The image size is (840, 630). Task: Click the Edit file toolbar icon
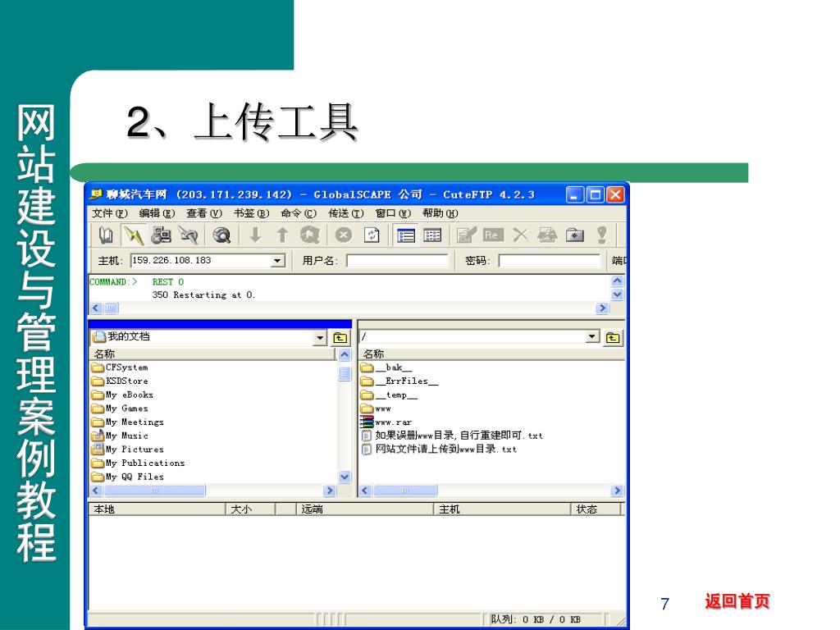[x=466, y=235]
